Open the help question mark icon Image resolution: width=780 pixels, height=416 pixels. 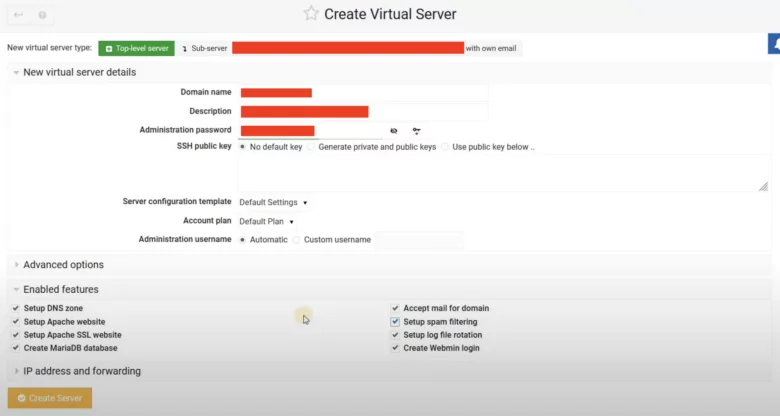click(x=41, y=15)
